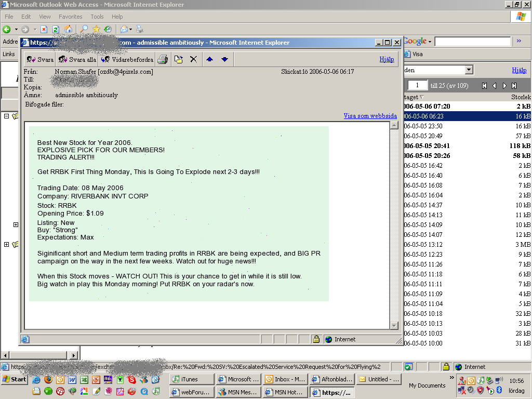The image size is (532, 399).
Task: Open Forward button history dropdown arrow
Action: [35, 30]
